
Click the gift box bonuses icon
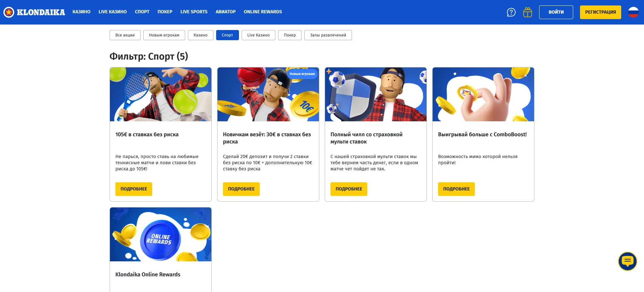tap(527, 12)
